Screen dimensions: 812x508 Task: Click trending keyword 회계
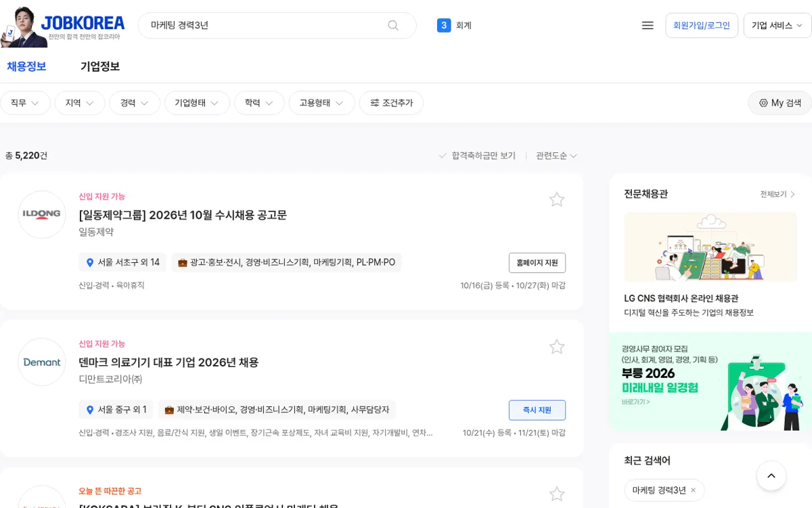click(x=464, y=25)
